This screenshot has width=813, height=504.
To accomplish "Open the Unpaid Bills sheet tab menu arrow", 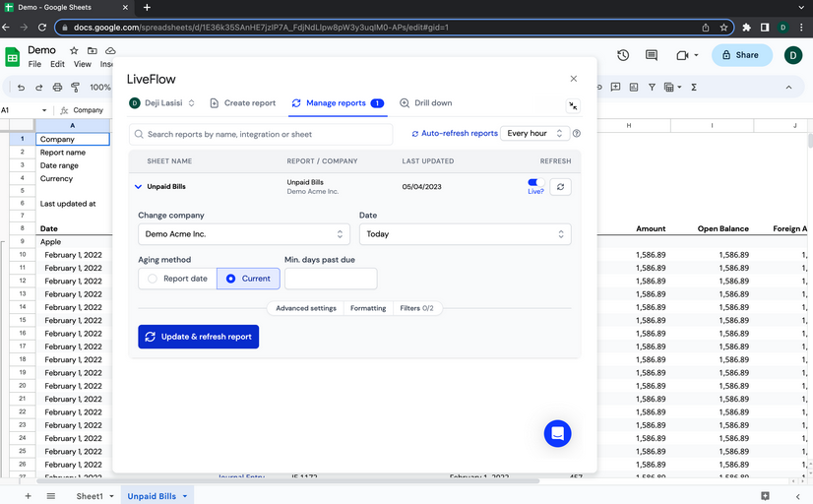I will 185,496.
